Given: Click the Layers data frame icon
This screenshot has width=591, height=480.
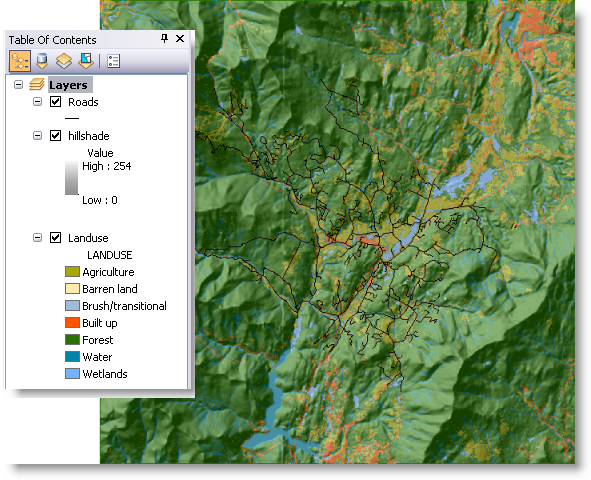Looking at the screenshot, I should pyautogui.click(x=37, y=84).
